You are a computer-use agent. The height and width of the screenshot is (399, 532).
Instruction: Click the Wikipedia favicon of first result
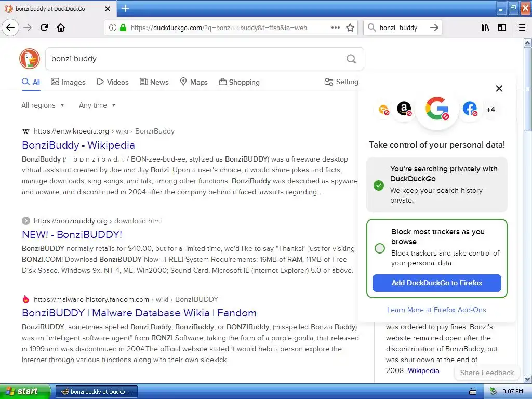click(x=26, y=131)
